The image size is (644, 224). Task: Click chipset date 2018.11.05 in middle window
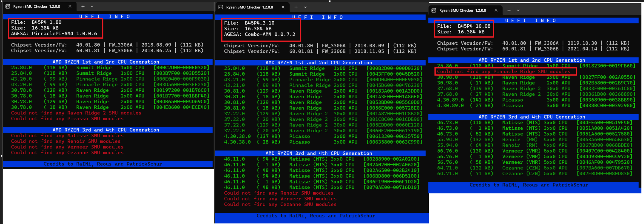click(369, 51)
